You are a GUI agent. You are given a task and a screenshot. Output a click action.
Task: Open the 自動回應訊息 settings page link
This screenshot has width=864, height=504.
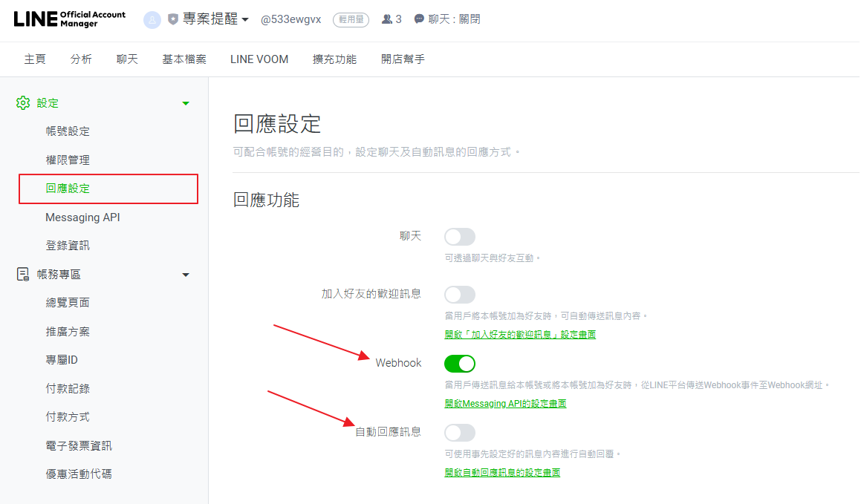coord(502,472)
